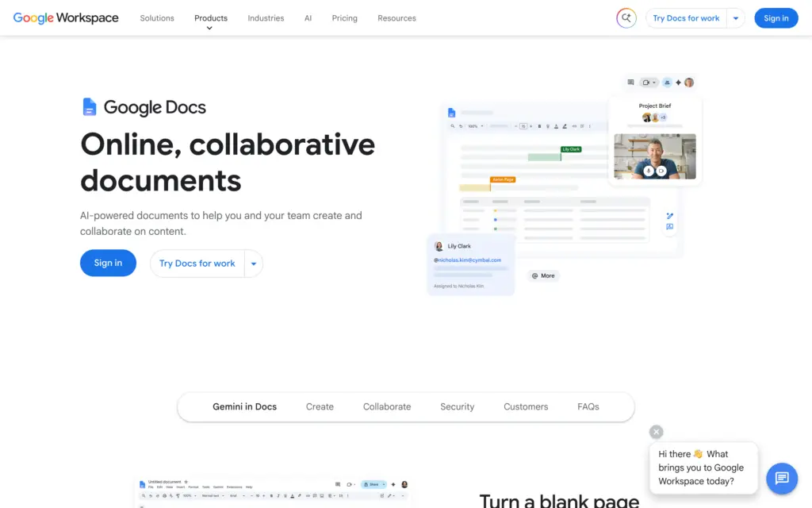Select the Collaborate tab
The height and width of the screenshot is (508, 812).
tap(387, 407)
